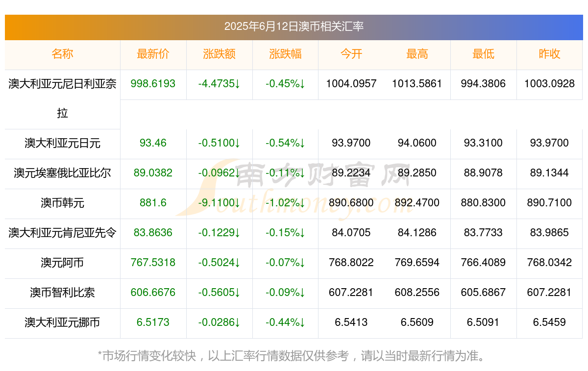Image resolution: width=588 pixels, height=371 pixels.
Task: Click high value 1013.5861
Action: pyautogui.click(x=417, y=84)
